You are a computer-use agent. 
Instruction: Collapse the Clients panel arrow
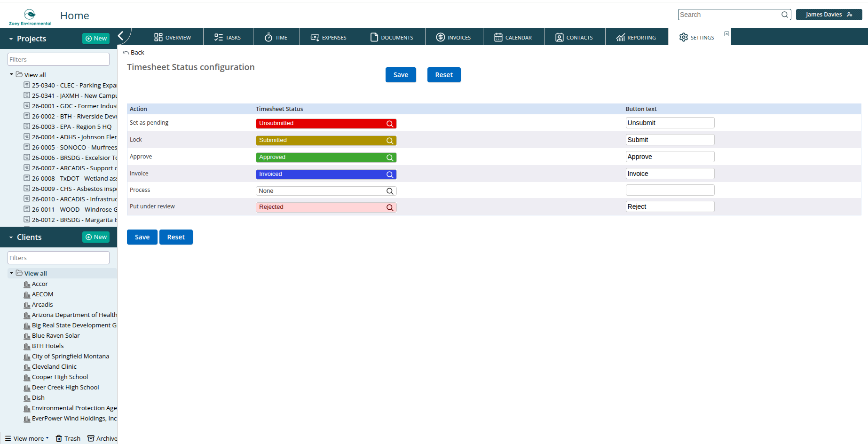11,238
